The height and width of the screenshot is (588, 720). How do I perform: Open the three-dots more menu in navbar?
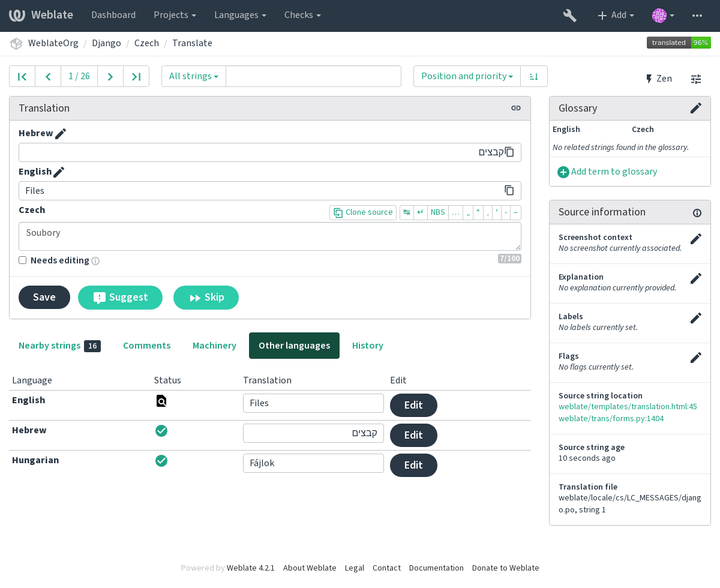tap(697, 16)
